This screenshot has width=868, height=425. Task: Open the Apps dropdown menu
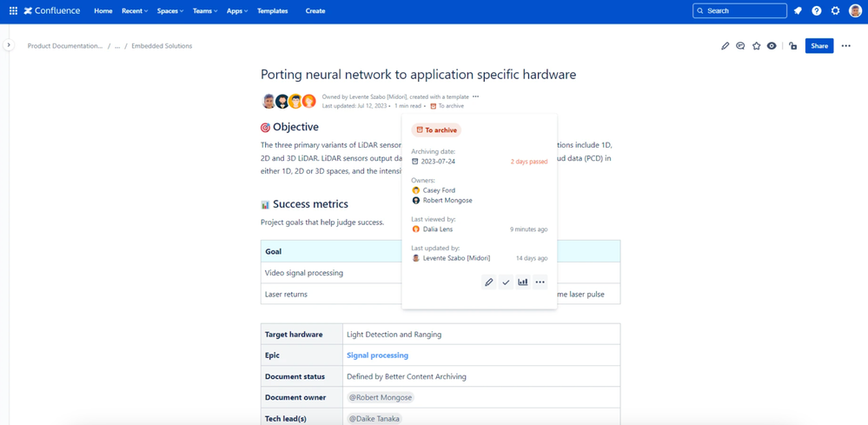[237, 10]
